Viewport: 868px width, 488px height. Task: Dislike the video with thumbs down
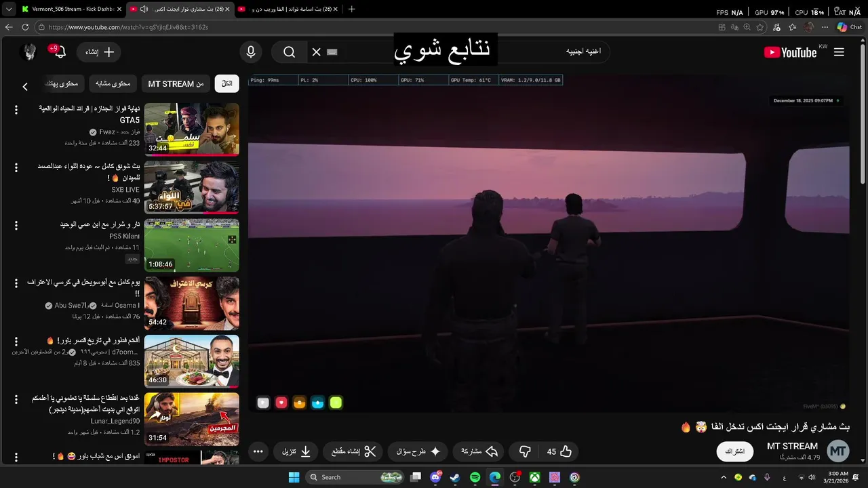click(525, 451)
